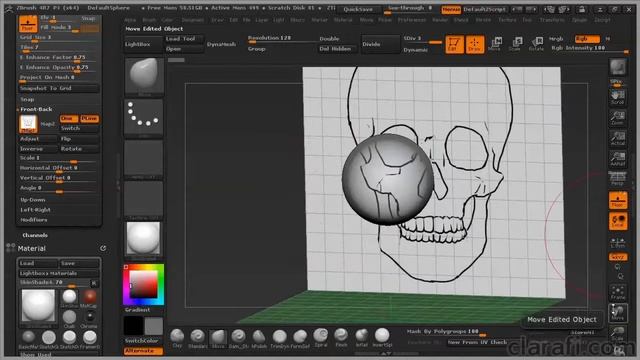Click the Zoom canvas icon
Screen dimensions: 640x360
pos(618,118)
